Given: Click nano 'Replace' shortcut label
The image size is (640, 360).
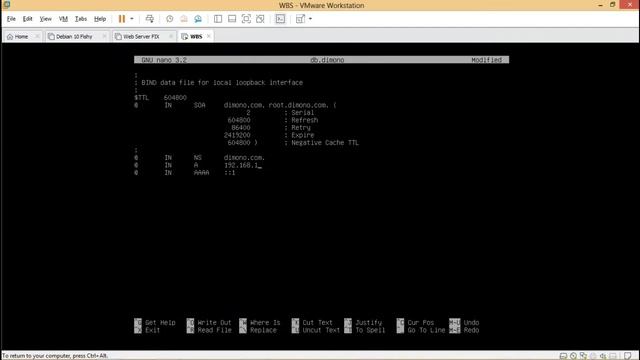Looking at the screenshot, I should tap(263, 330).
